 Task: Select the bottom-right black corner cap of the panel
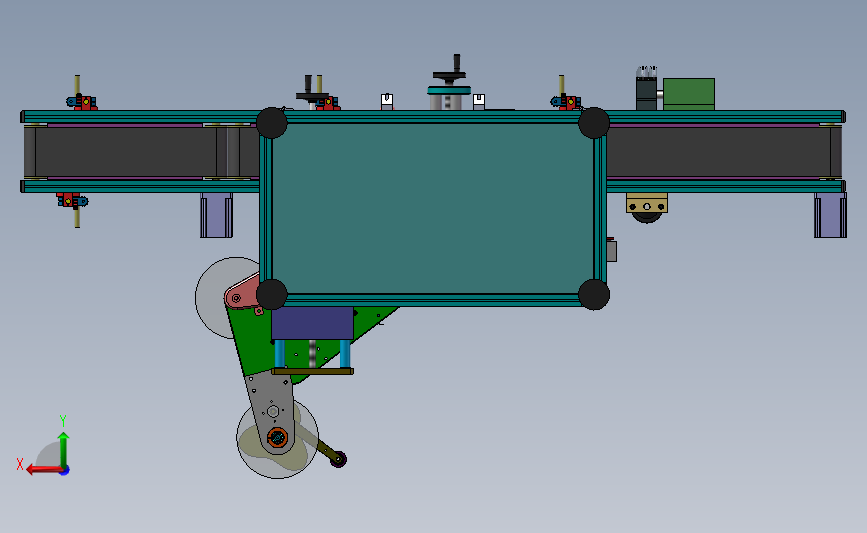coord(593,294)
